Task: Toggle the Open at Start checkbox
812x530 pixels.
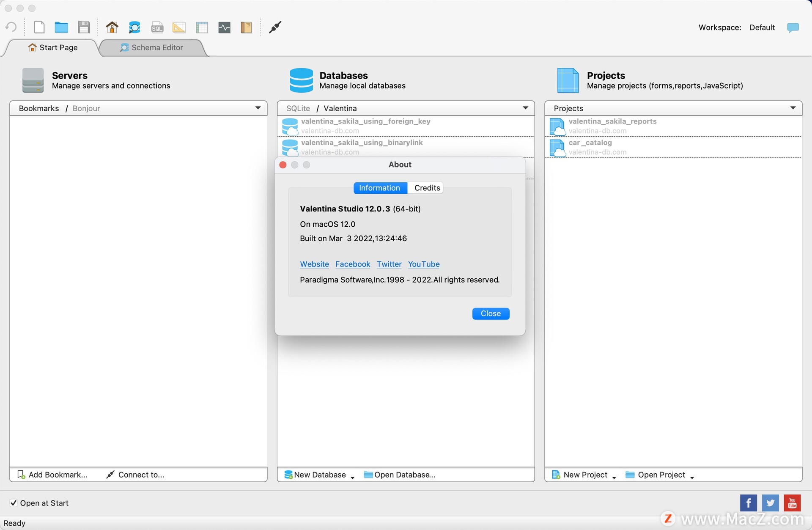Action: click(14, 503)
